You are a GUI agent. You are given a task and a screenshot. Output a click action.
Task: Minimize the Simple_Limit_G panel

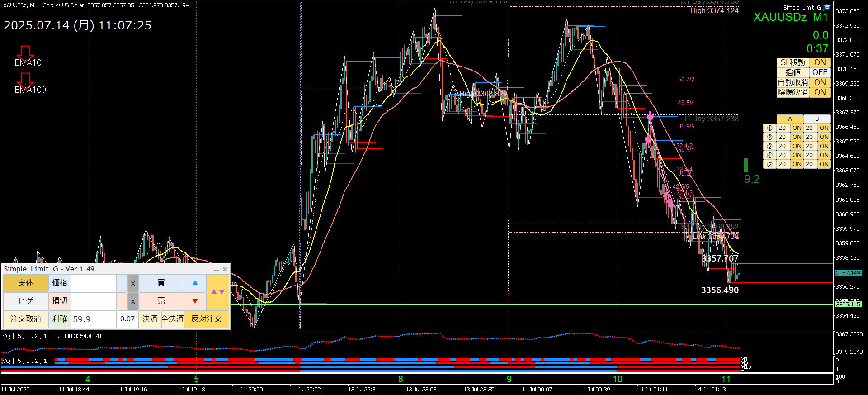click(217, 269)
